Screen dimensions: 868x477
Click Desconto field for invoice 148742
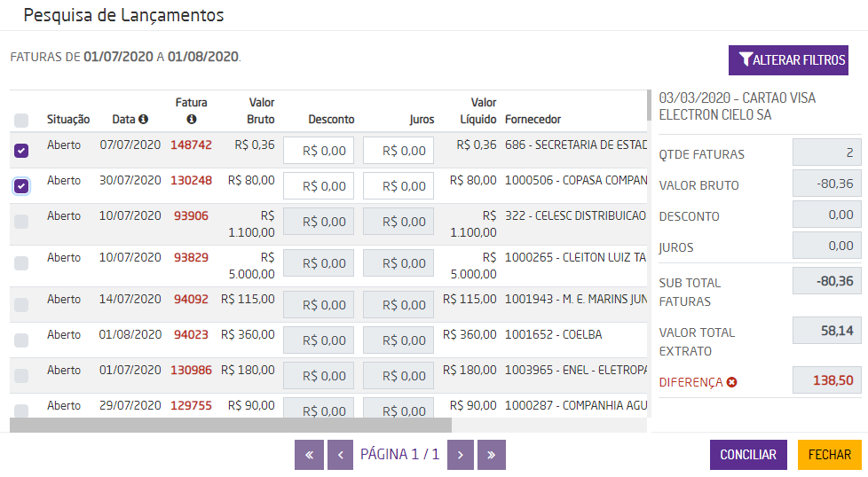pos(319,151)
